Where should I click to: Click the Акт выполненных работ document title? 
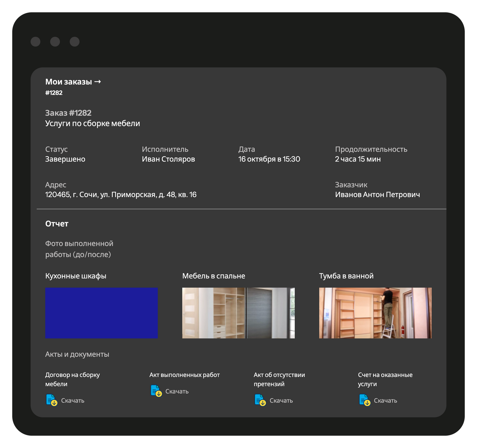185,375
